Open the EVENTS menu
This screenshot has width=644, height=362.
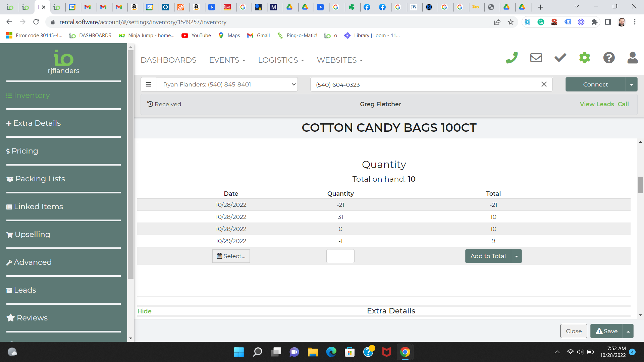pos(227,60)
